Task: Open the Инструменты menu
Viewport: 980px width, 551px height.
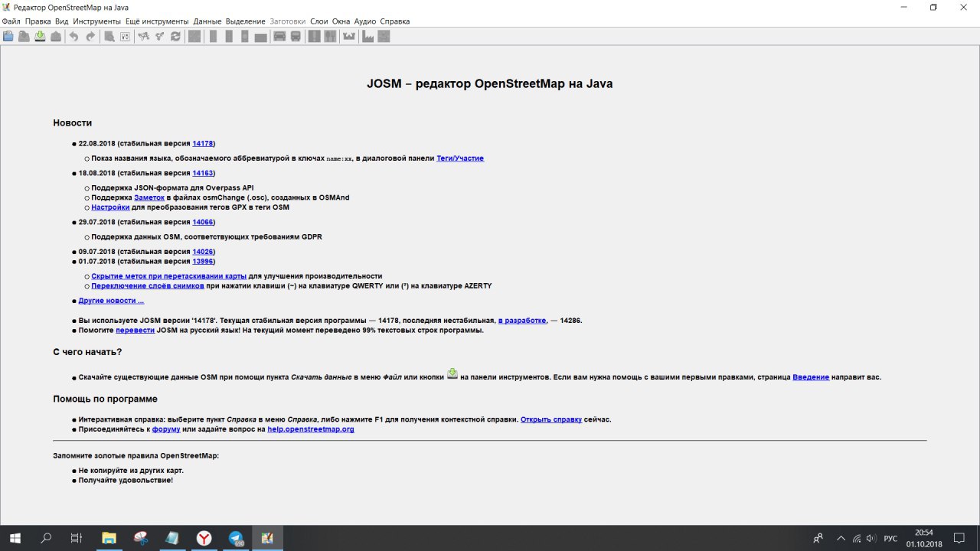Action: (97, 21)
